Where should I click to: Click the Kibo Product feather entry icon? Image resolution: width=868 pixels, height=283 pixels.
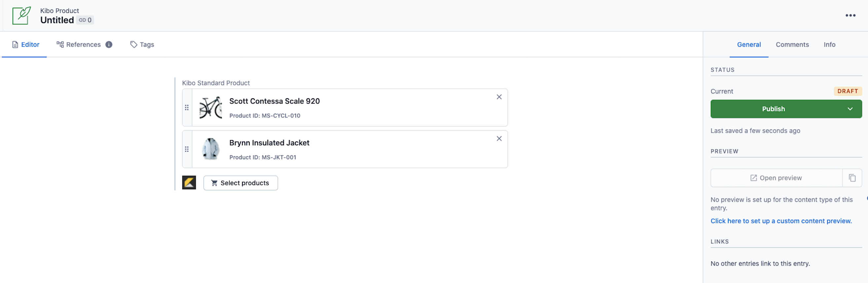pyautogui.click(x=21, y=16)
